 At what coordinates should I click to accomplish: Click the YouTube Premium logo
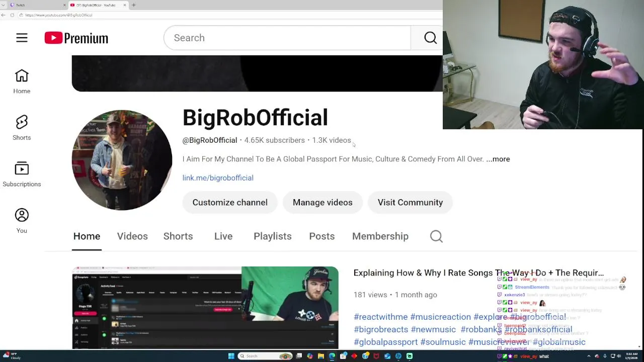[x=76, y=38]
